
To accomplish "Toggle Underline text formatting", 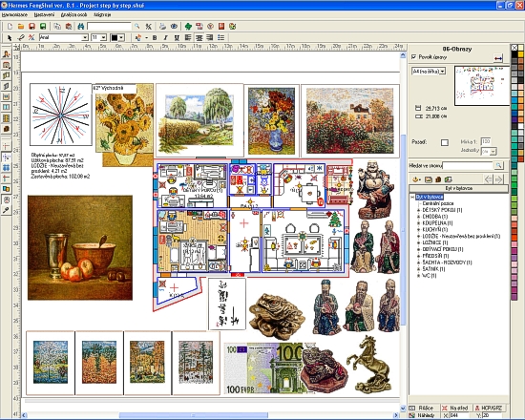I will coord(177,37).
